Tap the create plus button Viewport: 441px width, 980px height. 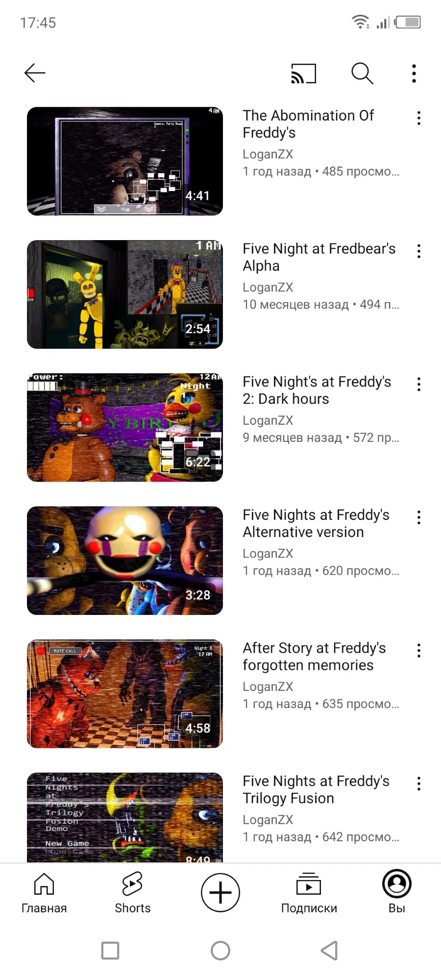[220, 893]
